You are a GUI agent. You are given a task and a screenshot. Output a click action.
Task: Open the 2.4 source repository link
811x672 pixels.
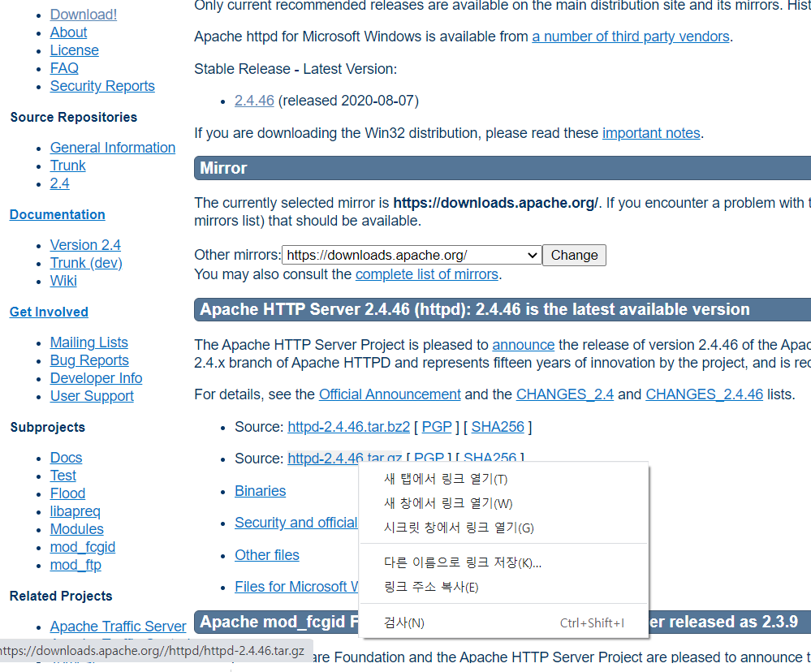pyautogui.click(x=59, y=183)
